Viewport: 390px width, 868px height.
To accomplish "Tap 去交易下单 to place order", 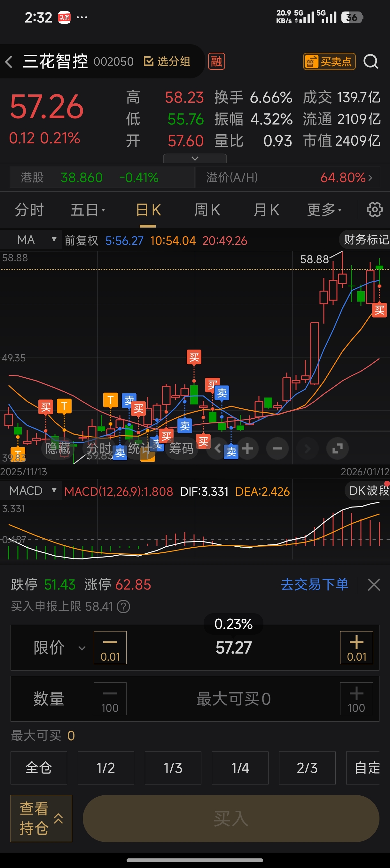I will pos(314,584).
